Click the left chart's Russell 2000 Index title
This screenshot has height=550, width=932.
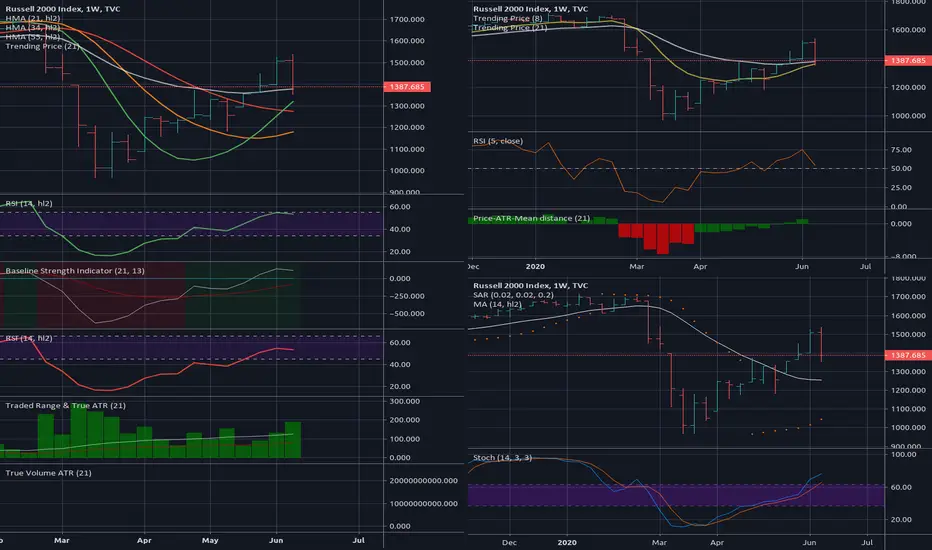62,9
